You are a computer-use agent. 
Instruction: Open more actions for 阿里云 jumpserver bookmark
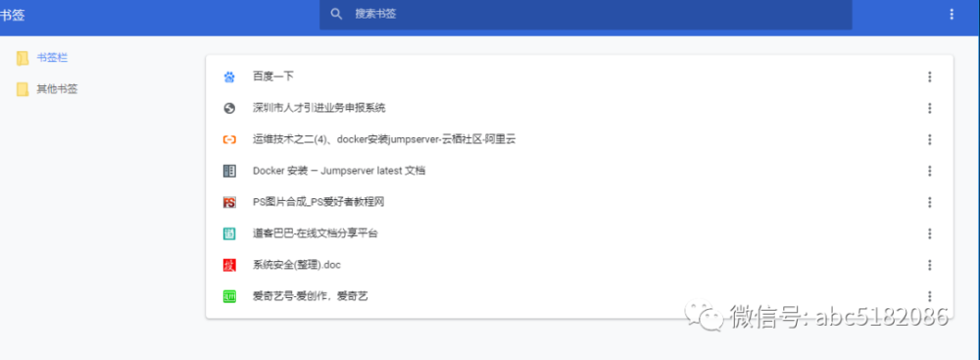929,139
